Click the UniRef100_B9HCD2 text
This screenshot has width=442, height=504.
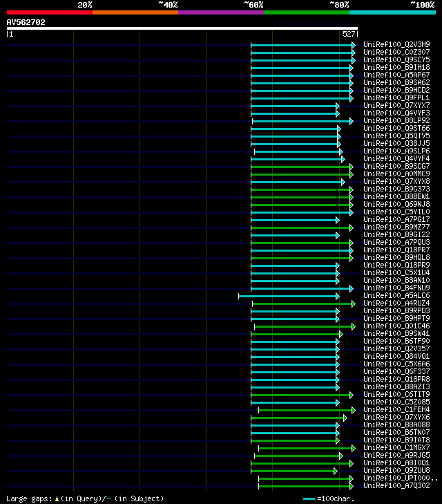[x=396, y=90]
